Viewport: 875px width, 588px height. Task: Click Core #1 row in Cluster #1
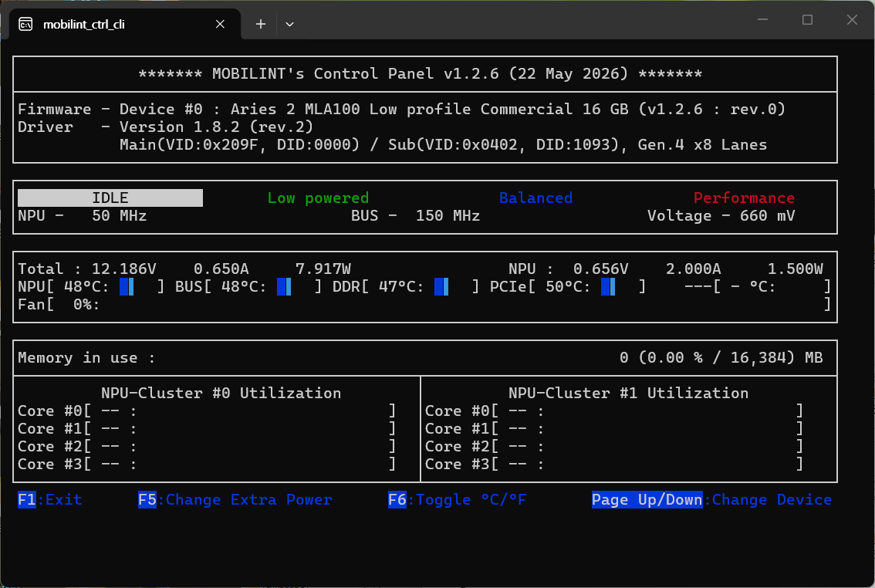tap(614, 429)
